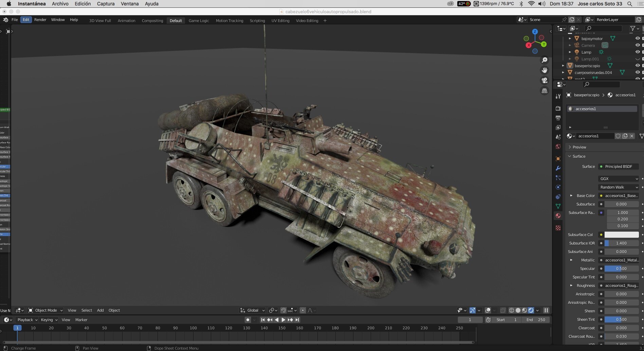Select rendered viewport shading mode
This screenshot has height=351, width=644.
click(x=531, y=310)
